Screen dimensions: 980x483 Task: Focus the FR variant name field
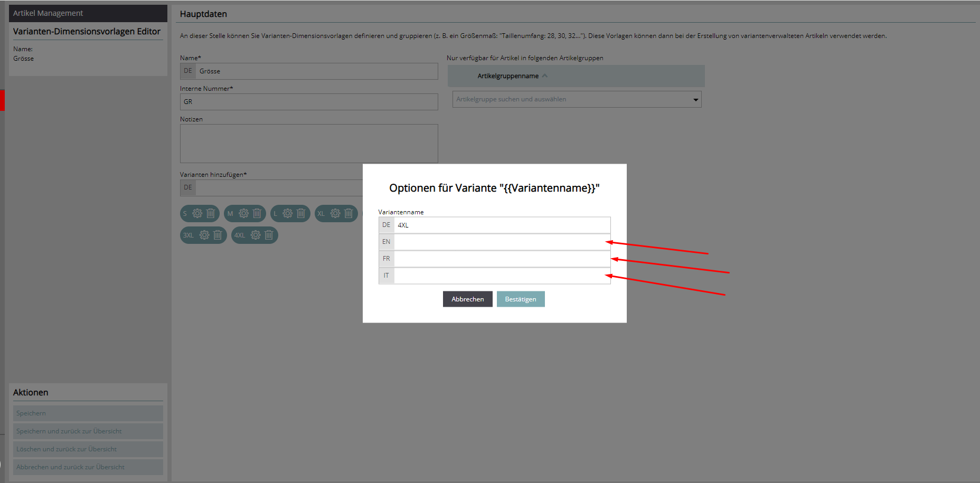pos(502,259)
